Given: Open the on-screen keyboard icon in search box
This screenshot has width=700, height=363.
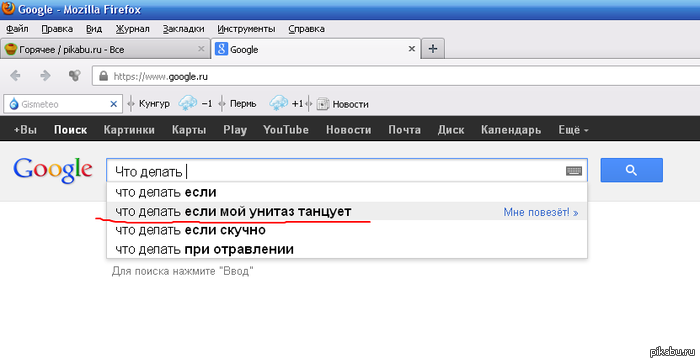Looking at the screenshot, I should (x=574, y=171).
